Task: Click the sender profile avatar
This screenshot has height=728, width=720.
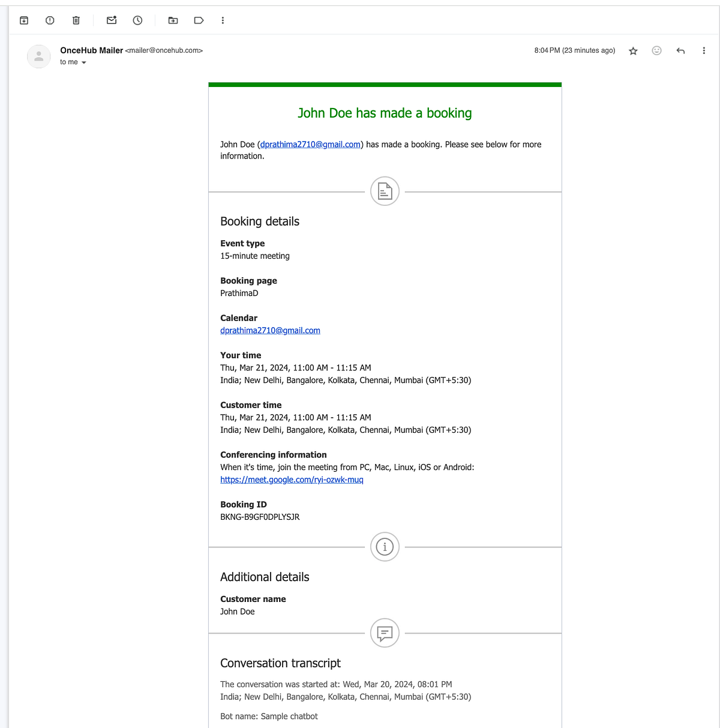Action: (x=39, y=56)
